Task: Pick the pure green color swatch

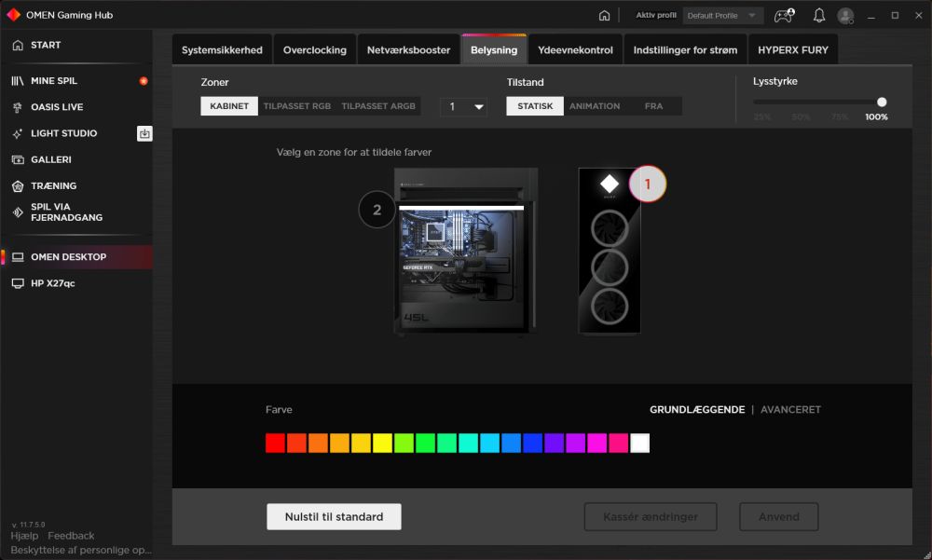Action: click(x=425, y=443)
